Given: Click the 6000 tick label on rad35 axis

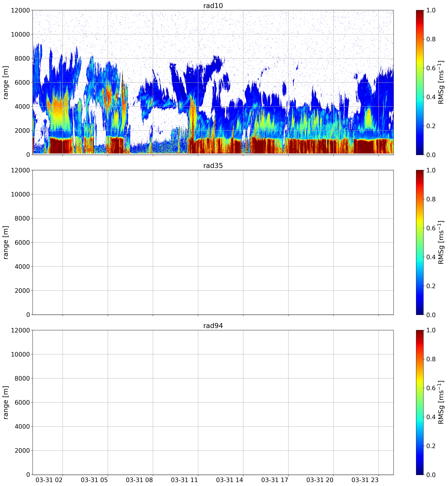Looking at the screenshot, I should tap(22, 243).
